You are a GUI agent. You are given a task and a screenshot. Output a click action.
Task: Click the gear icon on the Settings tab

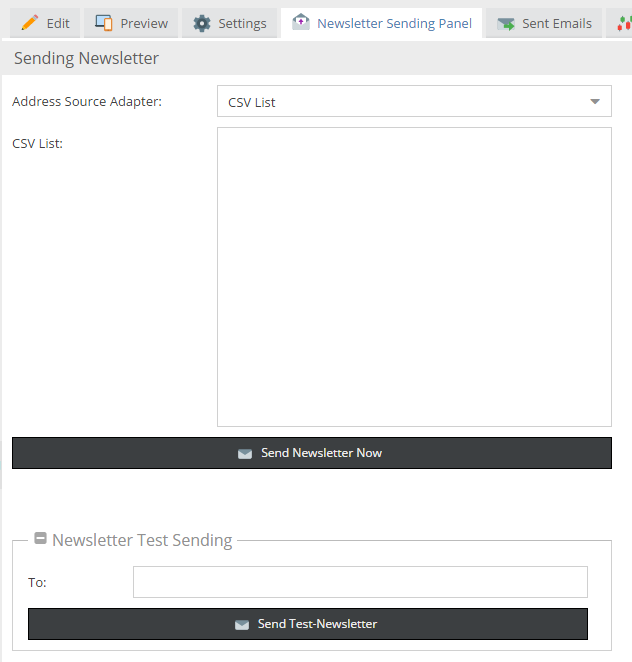pyautogui.click(x=202, y=23)
